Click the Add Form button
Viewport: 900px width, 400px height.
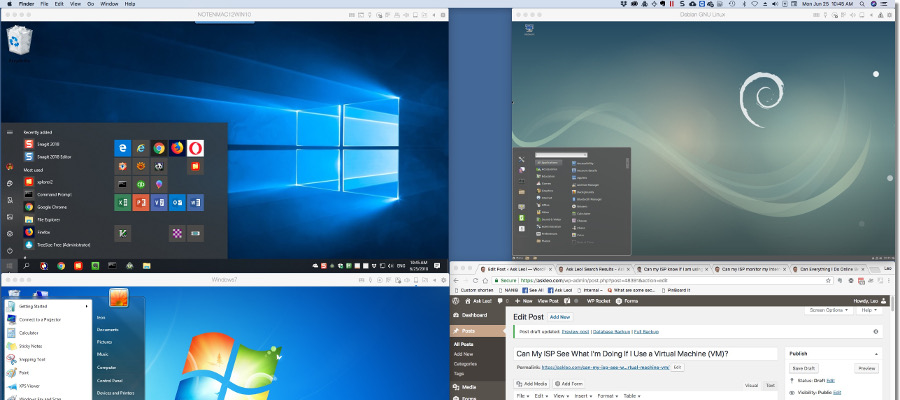pyautogui.click(x=568, y=383)
